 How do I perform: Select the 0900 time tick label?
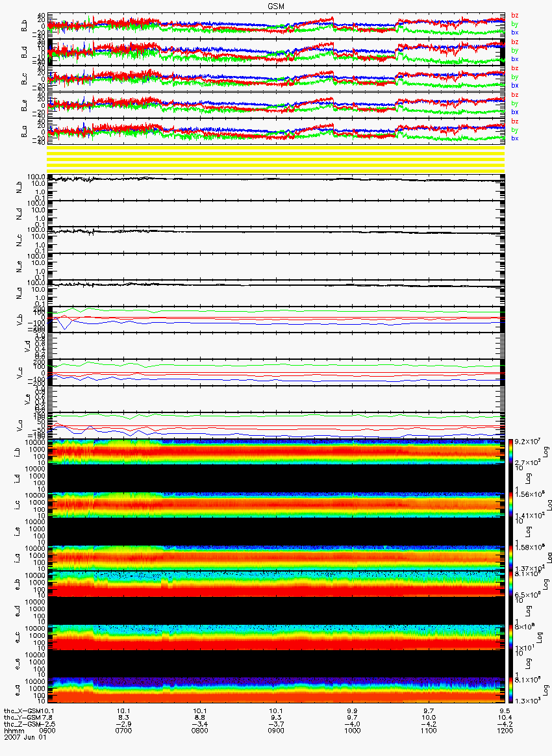pyautogui.click(x=276, y=731)
